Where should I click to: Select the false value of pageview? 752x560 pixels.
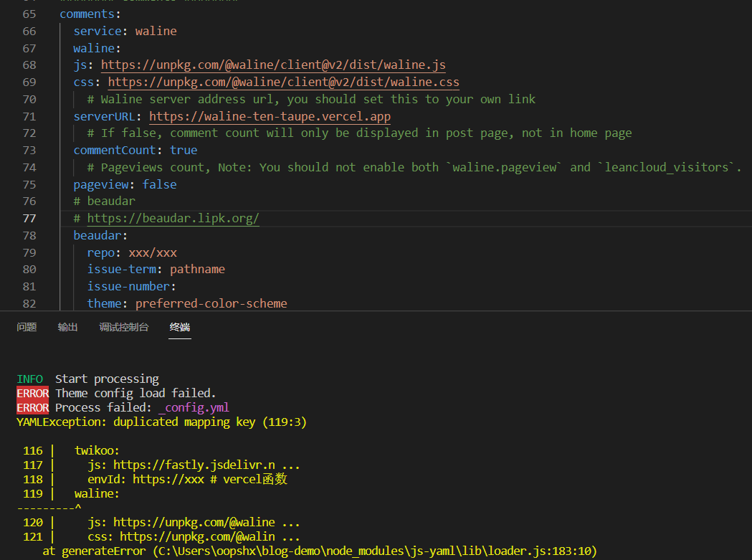pyautogui.click(x=159, y=184)
